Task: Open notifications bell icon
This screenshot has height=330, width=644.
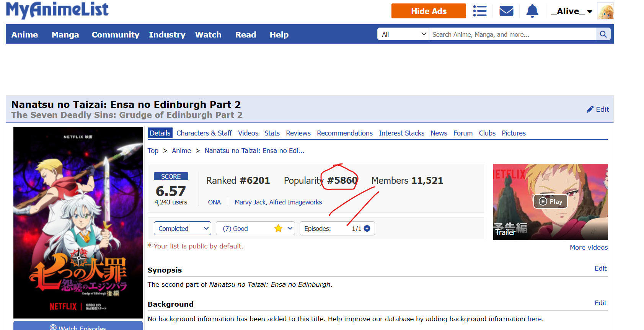Action: pos(532,11)
